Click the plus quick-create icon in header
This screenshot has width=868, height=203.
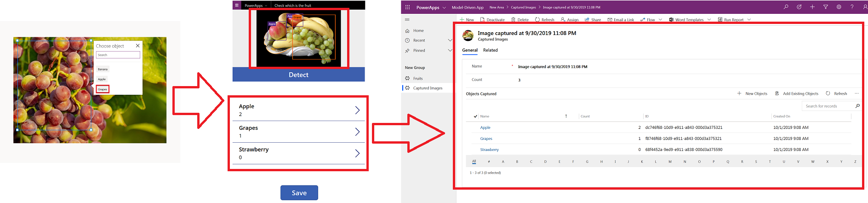(x=812, y=7)
